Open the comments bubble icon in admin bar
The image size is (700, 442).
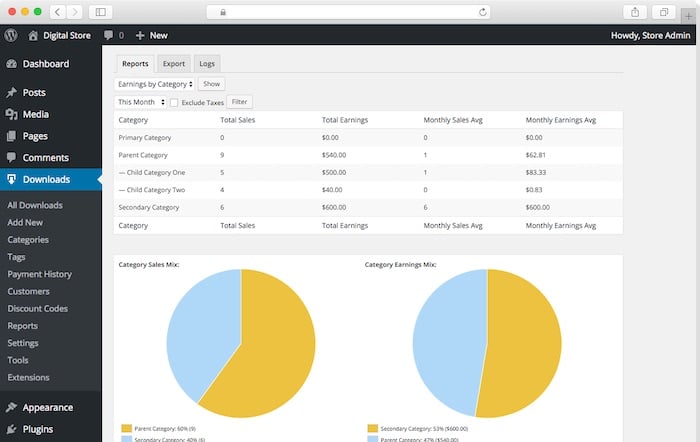tap(108, 35)
